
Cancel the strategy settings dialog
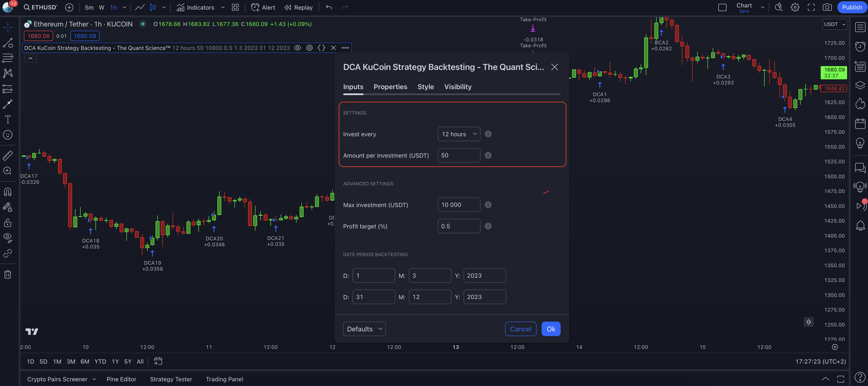click(520, 329)
